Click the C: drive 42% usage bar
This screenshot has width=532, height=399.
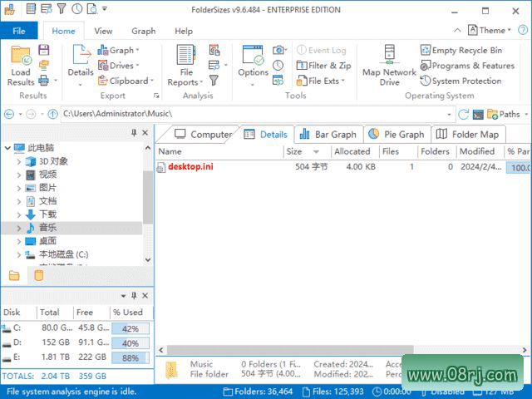pyautogui.click(x=131, y=328)
